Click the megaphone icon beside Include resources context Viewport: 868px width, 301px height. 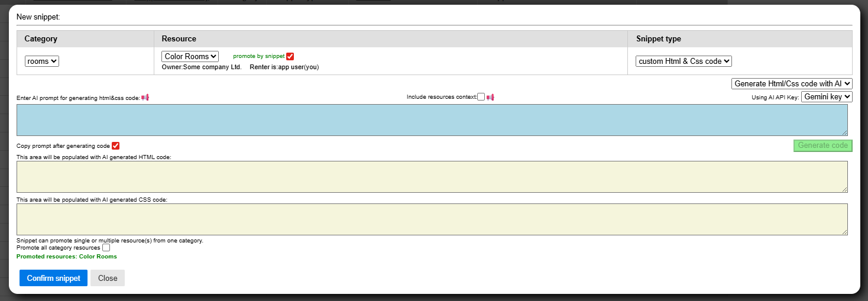coord(490,97)
